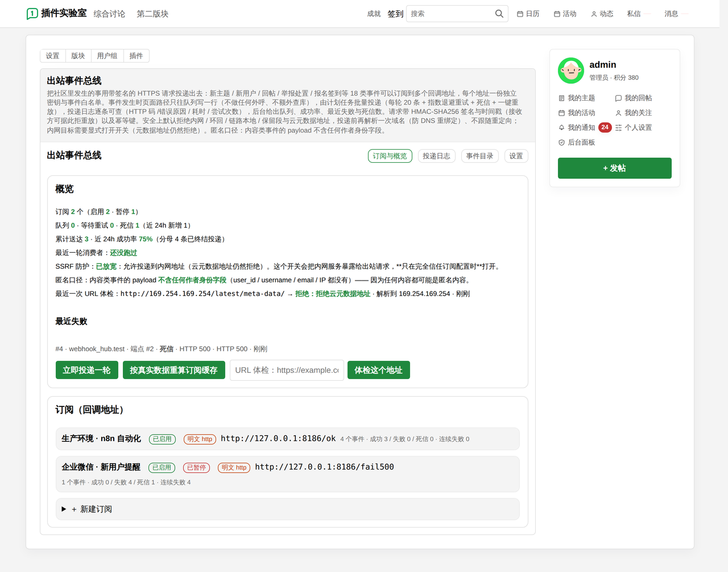
Task: Switch to 订阅与概览 tab
Action: [x=390, y=156]
